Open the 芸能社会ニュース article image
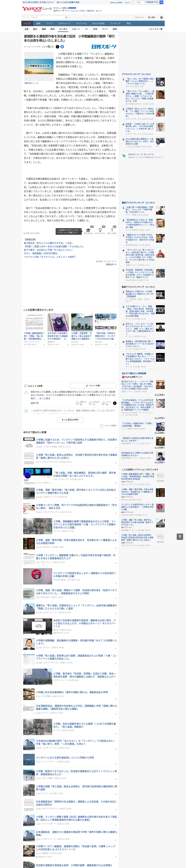This screenshot has width=186, height=868. coord(39,66)
